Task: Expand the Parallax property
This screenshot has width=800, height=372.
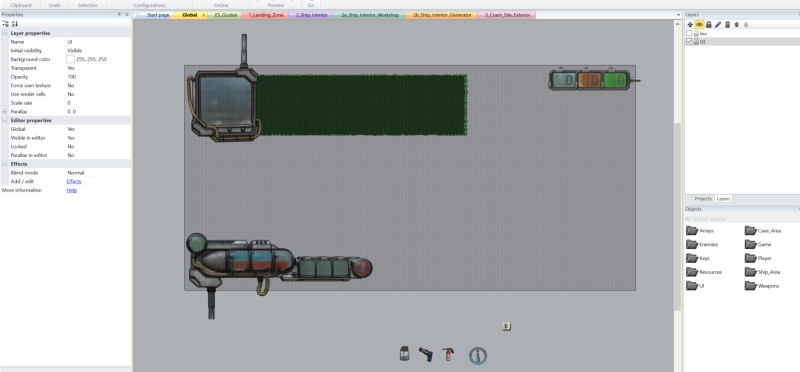Action: pyautogui.click(x=5, y=111)
